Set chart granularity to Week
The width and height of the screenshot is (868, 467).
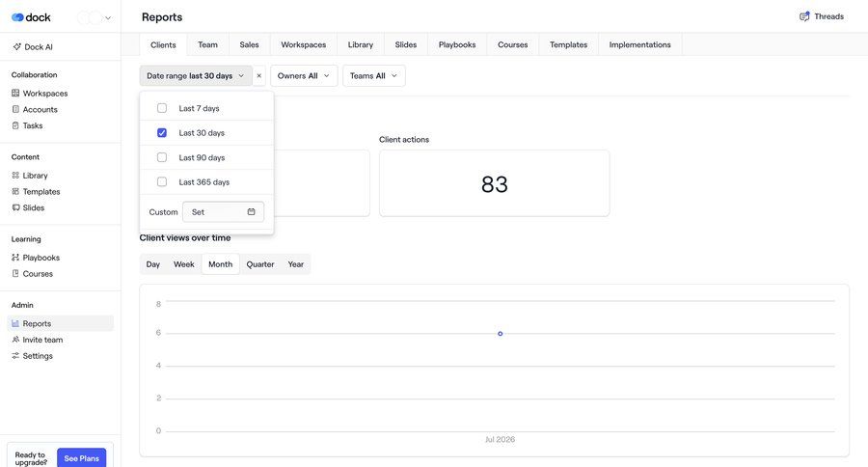click(x=184, y=264)
